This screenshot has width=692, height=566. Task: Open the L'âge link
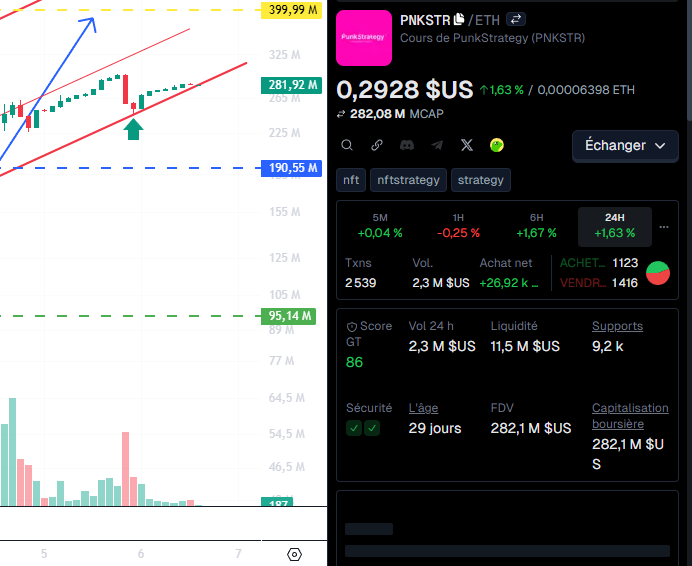tap(423, 408)
